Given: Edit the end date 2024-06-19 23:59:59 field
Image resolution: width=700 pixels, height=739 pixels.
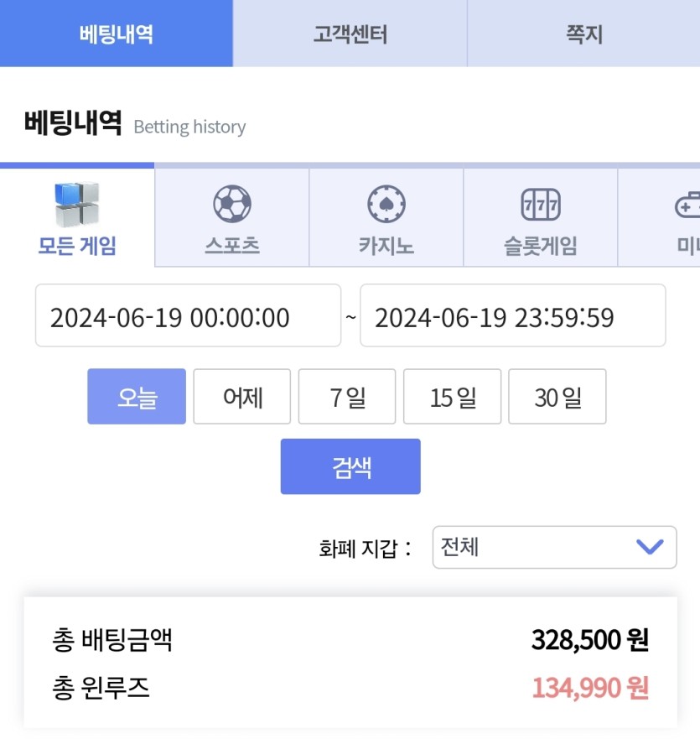Looking at the screenshot, I should pos(512,315).
